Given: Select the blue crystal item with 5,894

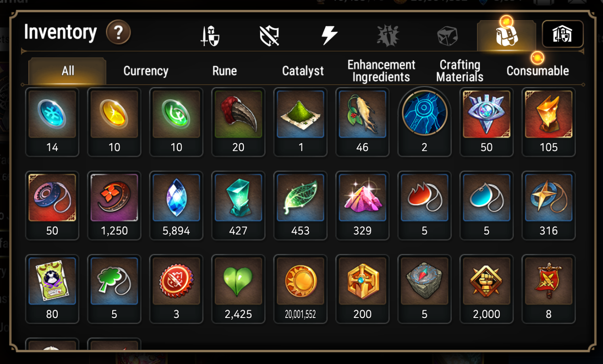Looking at the screenshot, I should (x=176, y=205).
